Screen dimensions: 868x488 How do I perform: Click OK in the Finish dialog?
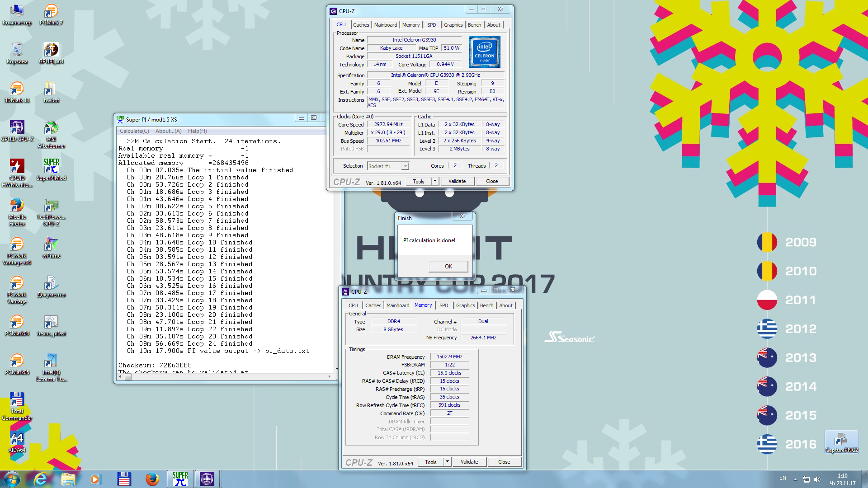[x=448, y=266]
